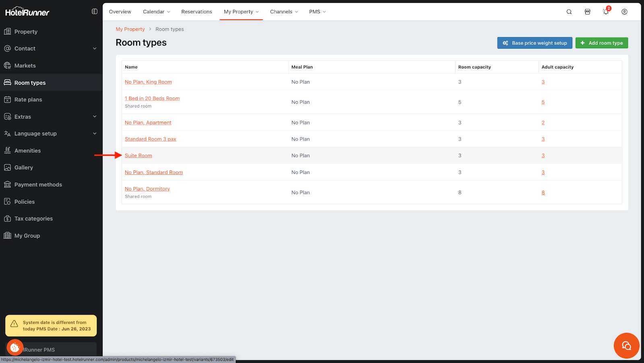The image size is (644, 363).
Task: Collapse sidebar using panel toggle icon
Action: tap(95, 12)
